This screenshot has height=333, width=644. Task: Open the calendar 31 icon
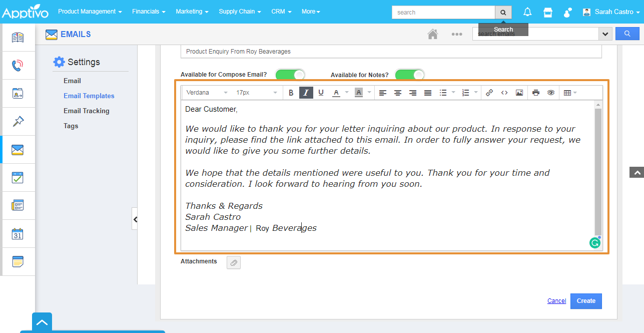(18, 234)
